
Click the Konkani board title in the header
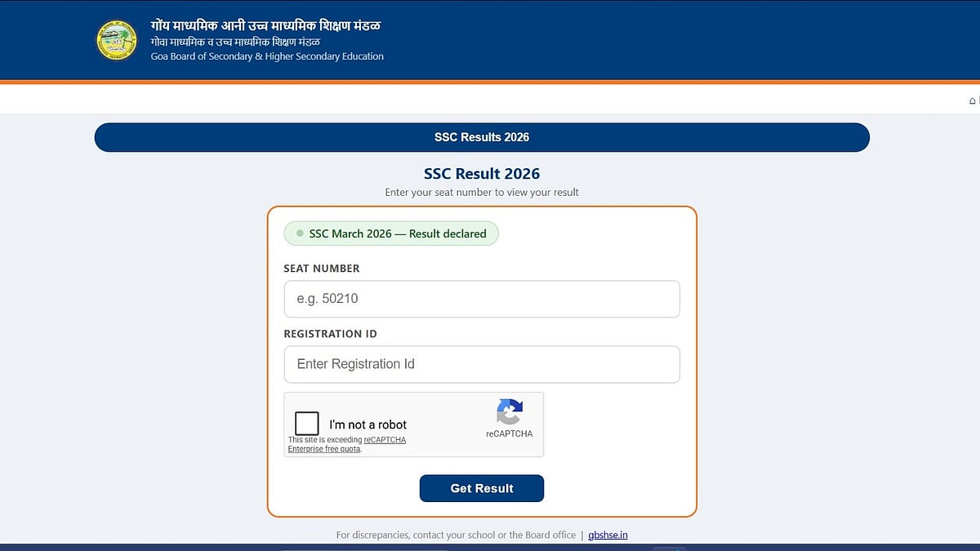265,25
